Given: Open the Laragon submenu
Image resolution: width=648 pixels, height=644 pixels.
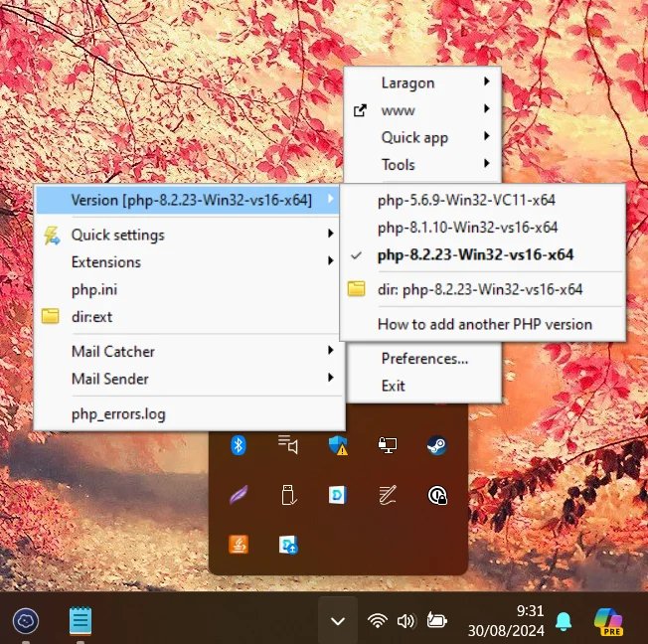Looking at the screenshot, I should tap(422, 82).
